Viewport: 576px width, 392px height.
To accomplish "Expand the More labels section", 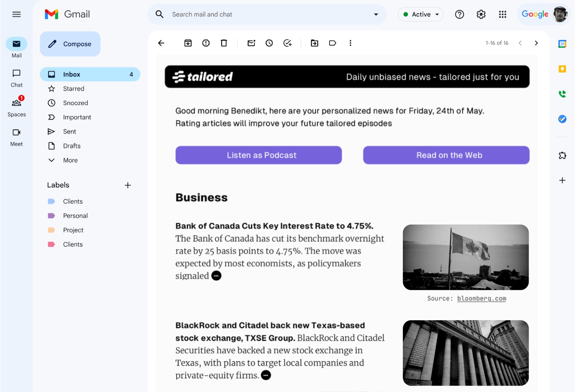I will click(70, 160).
